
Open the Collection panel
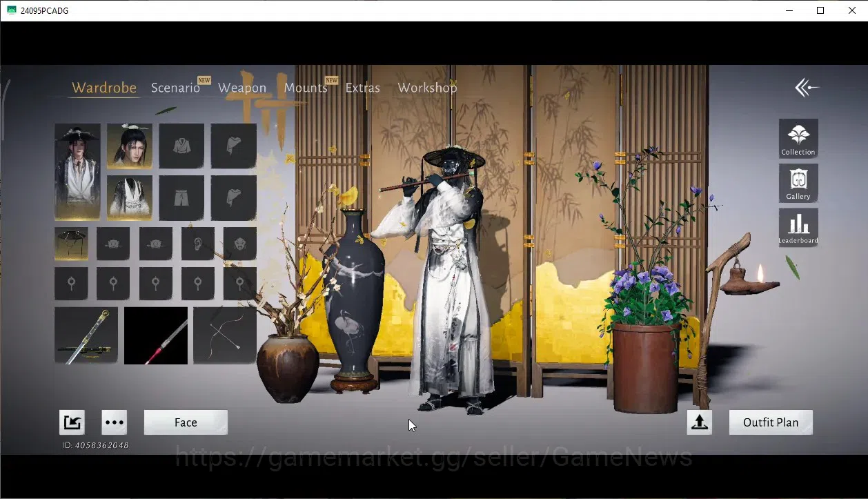pos(798,138)
